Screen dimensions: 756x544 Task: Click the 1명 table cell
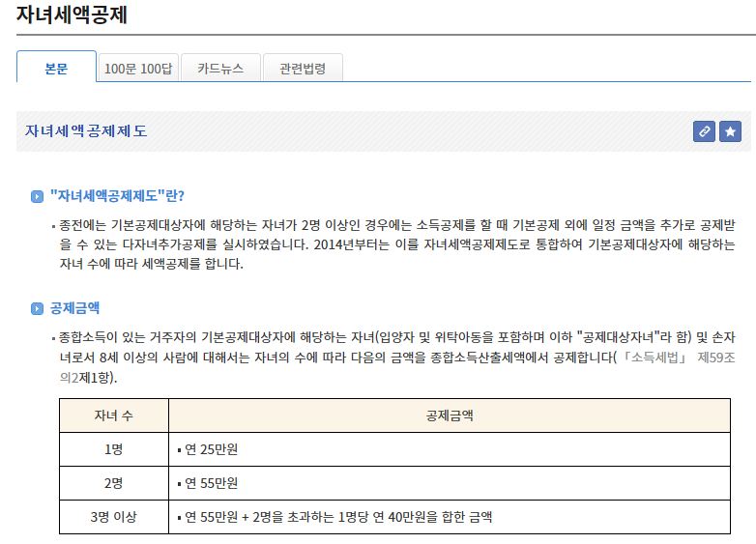(x=114, y=449)
